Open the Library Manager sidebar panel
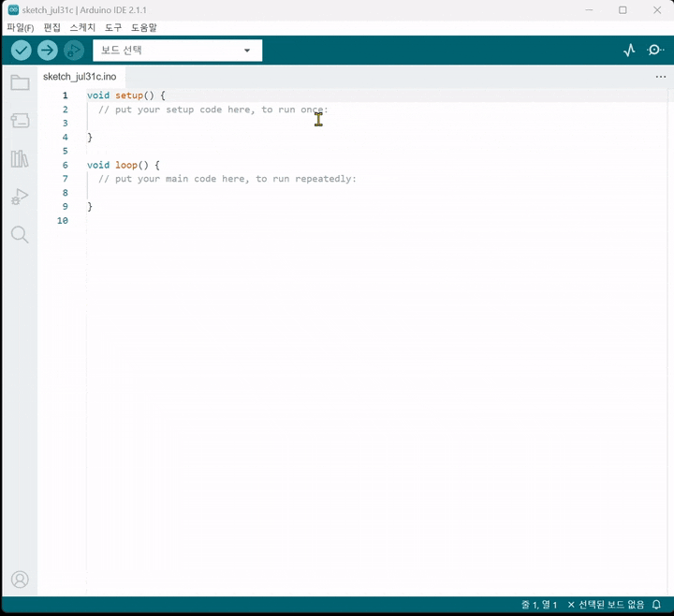The image size is (674, 616). click(20, 158)
